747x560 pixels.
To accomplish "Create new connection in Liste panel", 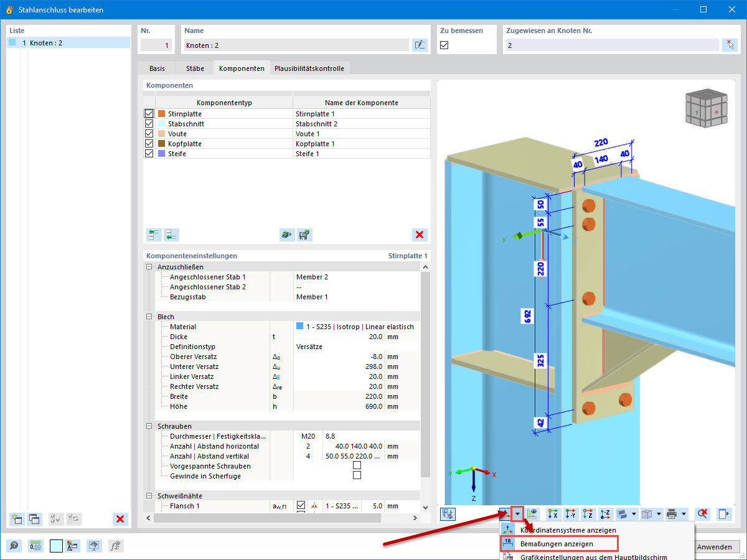I will (x=17, y=518).
